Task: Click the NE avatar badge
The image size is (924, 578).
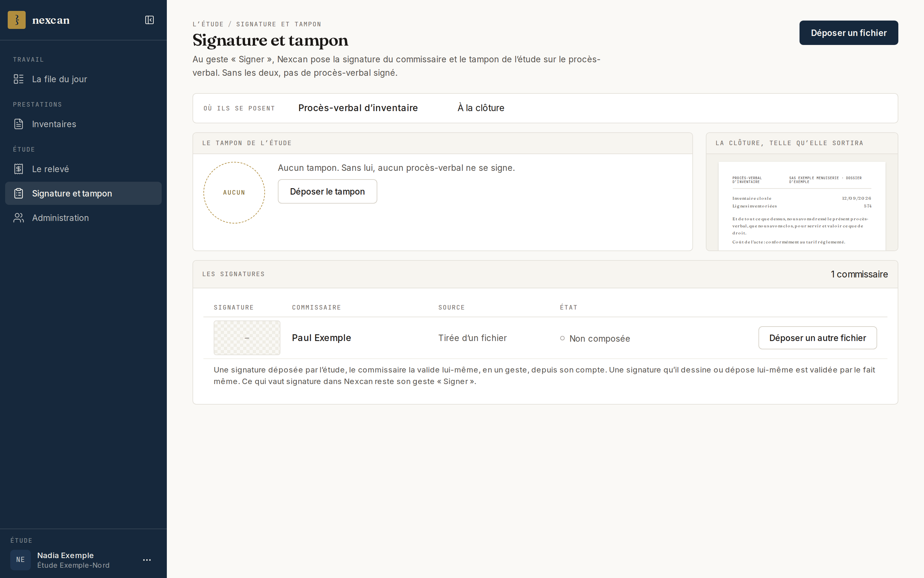Action: (21, 560)
